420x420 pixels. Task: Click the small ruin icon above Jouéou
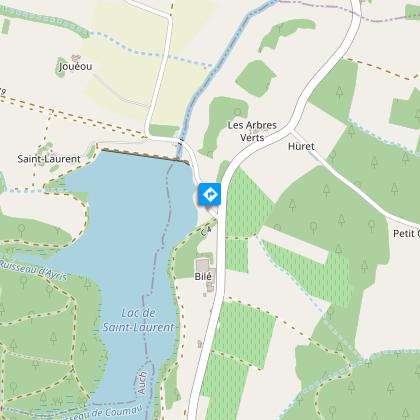[76, 58]
